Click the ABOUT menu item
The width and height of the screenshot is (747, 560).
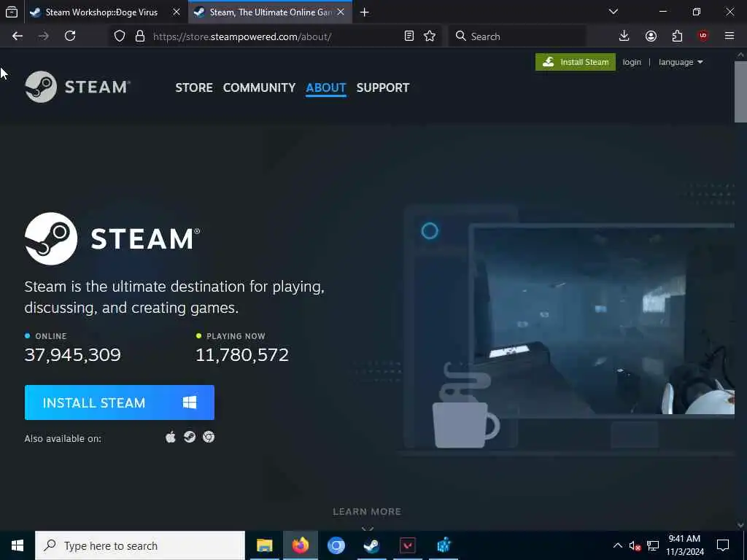click(326, 87)
